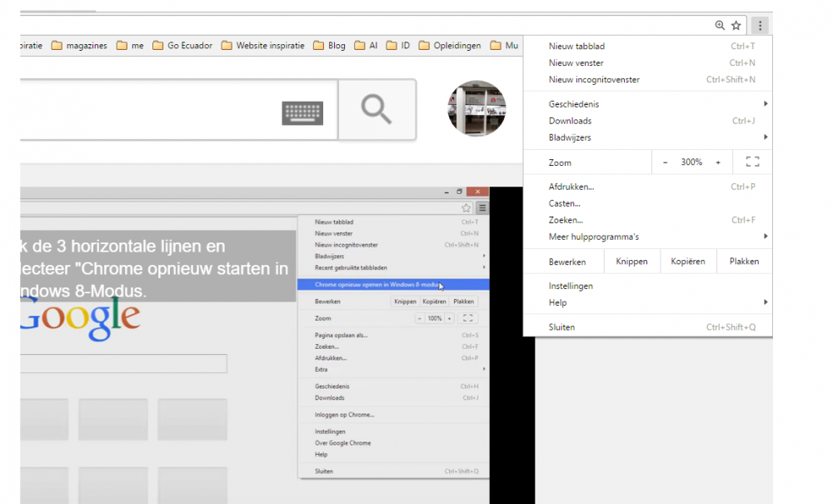Viewport: 833px width, 504px height.
Task: Select Nieuw incognitovenster from menu
Action: (594, 80)
